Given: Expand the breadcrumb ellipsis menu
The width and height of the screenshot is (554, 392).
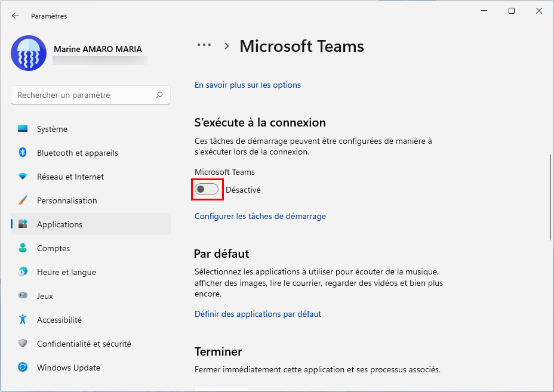Looking at the screenshot, I should coord(204,45).
